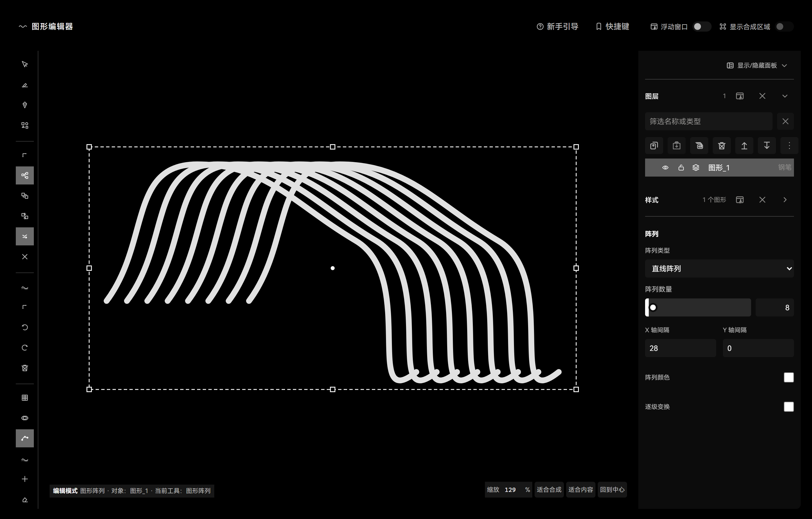812x519 pixels.
Task: Click the trash icon in left toolbar
Action: [x=25, y=368]
